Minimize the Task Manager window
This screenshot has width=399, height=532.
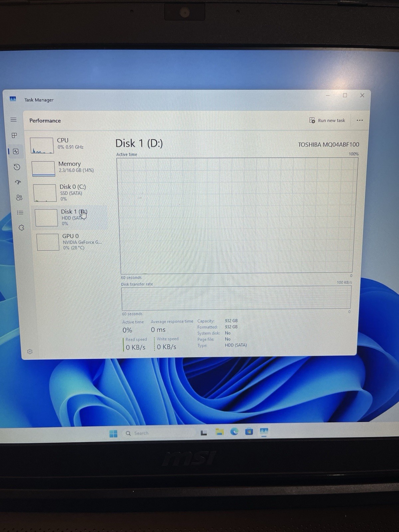pyautogui.click(x=328, y=96)
